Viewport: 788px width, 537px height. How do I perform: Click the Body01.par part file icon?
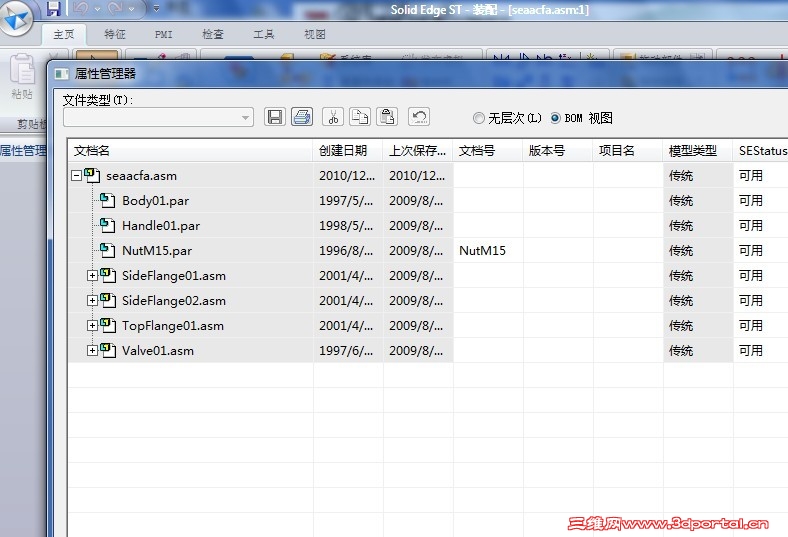pos(107,200)
